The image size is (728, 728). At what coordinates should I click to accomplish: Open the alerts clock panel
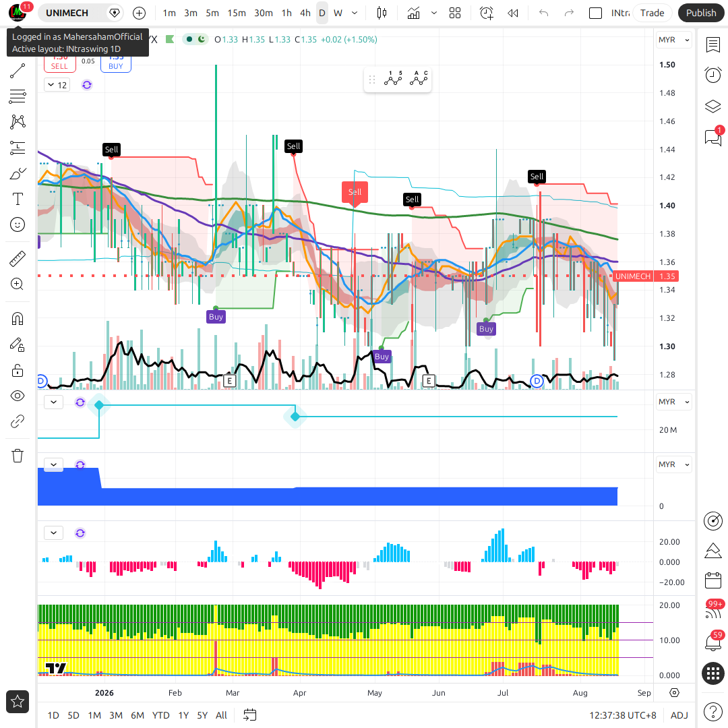point(712,75)
